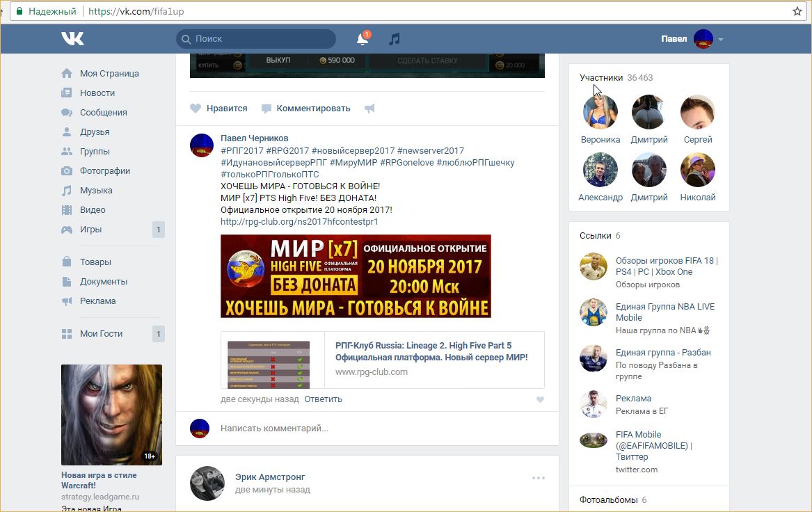The width and height of the screenshot is (812, 512).
Task: Go to Друзья in the sidebar
Action: pyautogui.click(x=95, y=132)
